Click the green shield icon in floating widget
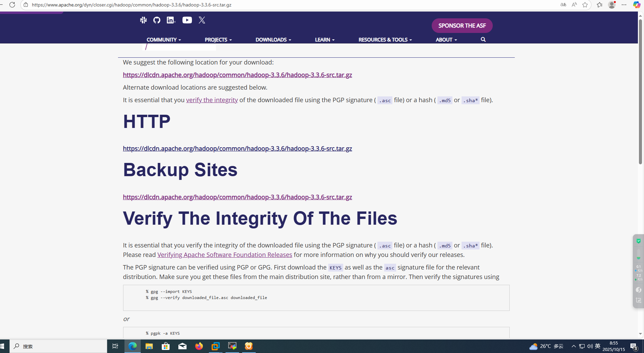644x353 pixels. click(639, 241)
